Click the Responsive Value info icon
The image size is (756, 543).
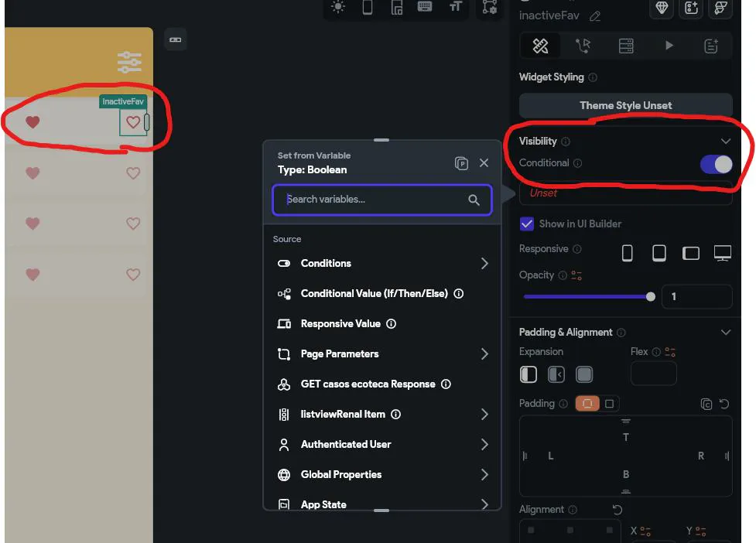click(391, 324)
